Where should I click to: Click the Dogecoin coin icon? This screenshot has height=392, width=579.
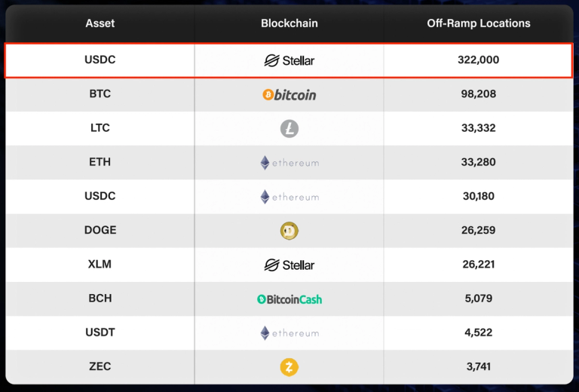click(x=289, y=231)
